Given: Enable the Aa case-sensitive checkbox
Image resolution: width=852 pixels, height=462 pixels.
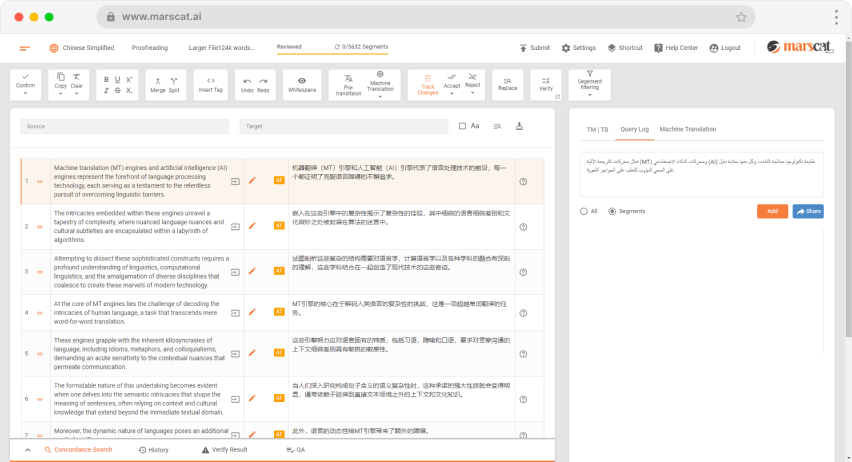Looking at the screenshot, I should point(462,126).
